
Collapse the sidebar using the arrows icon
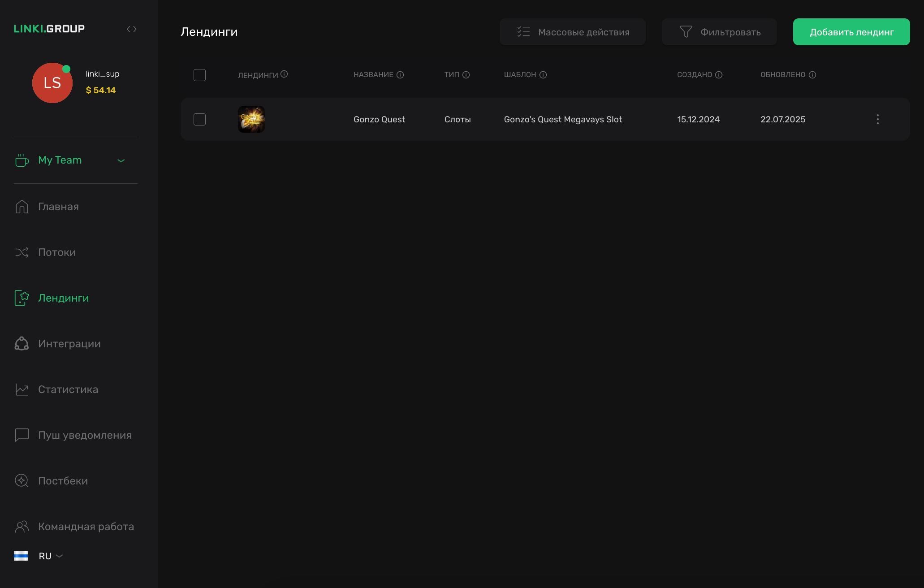131,29
